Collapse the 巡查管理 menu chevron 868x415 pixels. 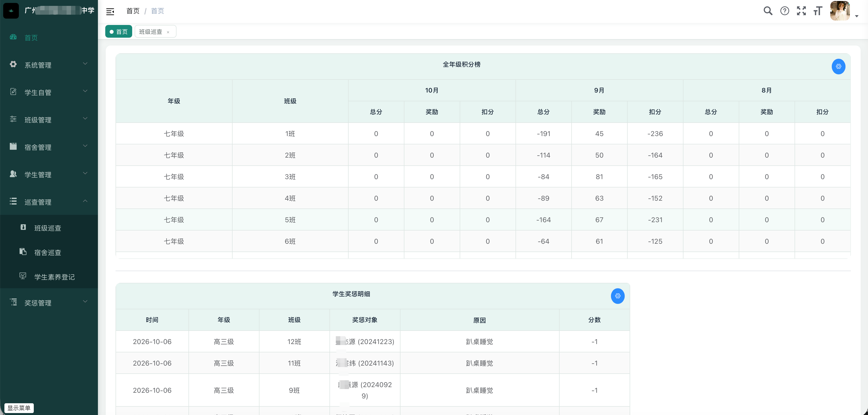[x=85, y=201]
